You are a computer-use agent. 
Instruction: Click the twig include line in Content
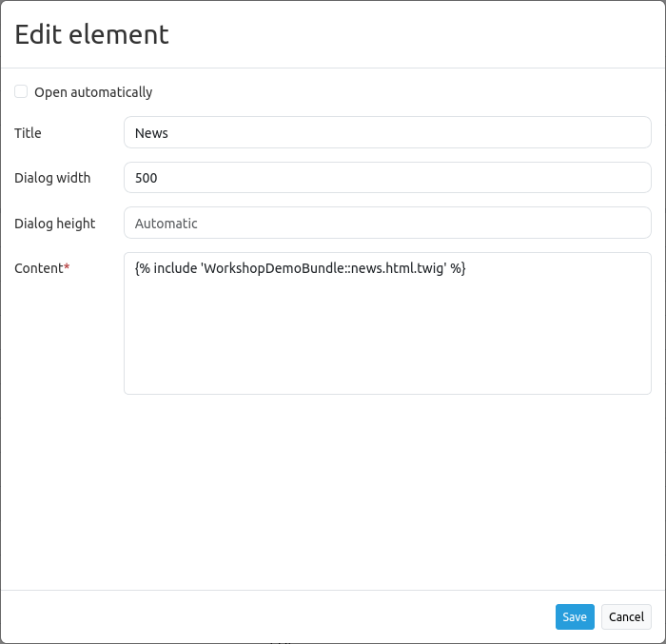click(300, 268)
